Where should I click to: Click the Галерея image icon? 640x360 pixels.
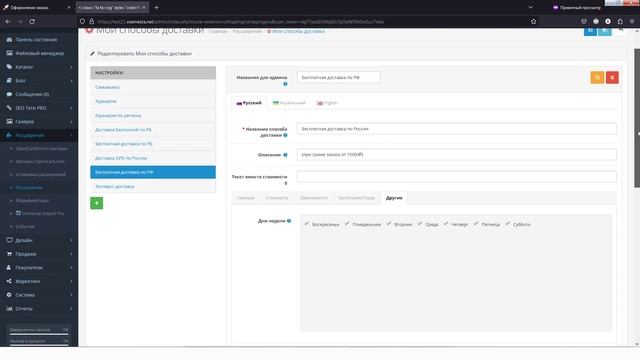click(9, 121)
